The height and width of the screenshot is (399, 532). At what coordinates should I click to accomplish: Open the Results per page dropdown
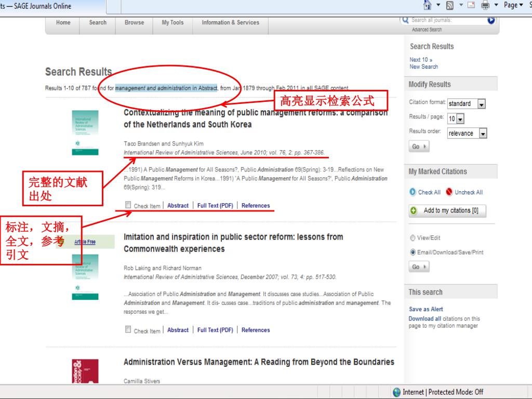[456, 119]
